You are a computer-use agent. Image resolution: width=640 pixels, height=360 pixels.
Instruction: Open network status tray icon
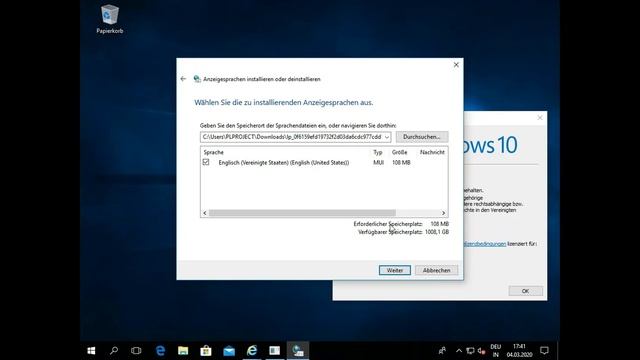(470, 351)
